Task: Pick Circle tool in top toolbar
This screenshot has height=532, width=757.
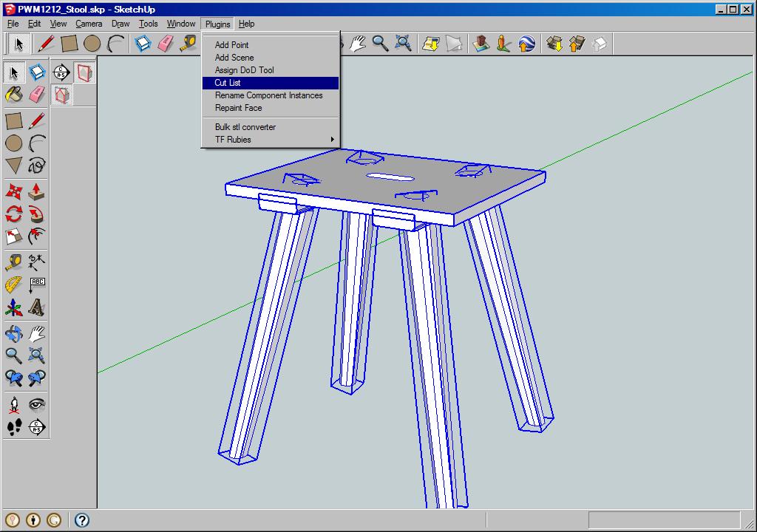Action: (92, 44)
